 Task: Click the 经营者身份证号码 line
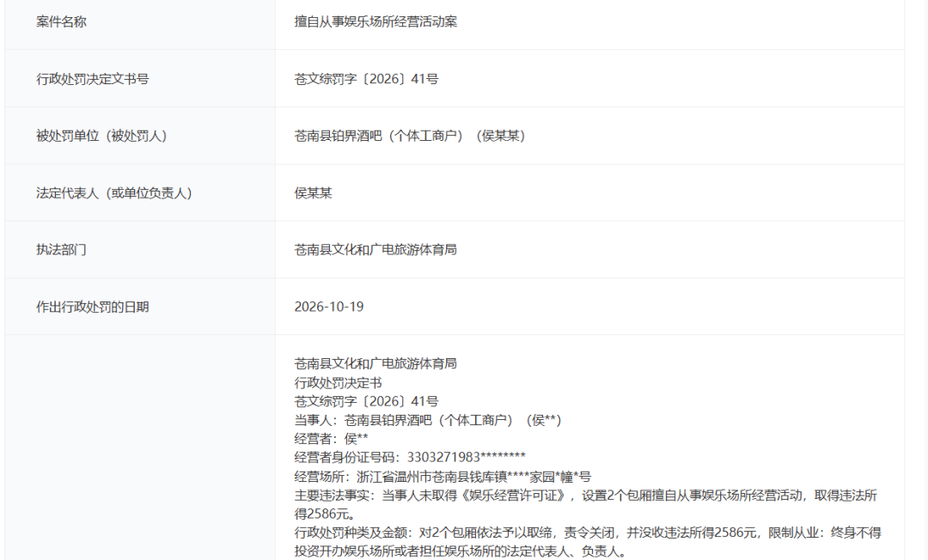[410, 457]
